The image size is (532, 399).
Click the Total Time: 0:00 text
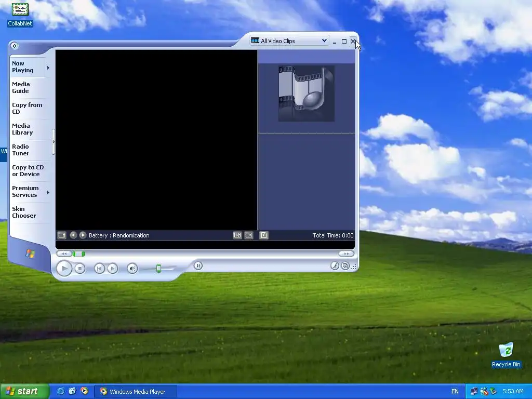tap(333, 235)
